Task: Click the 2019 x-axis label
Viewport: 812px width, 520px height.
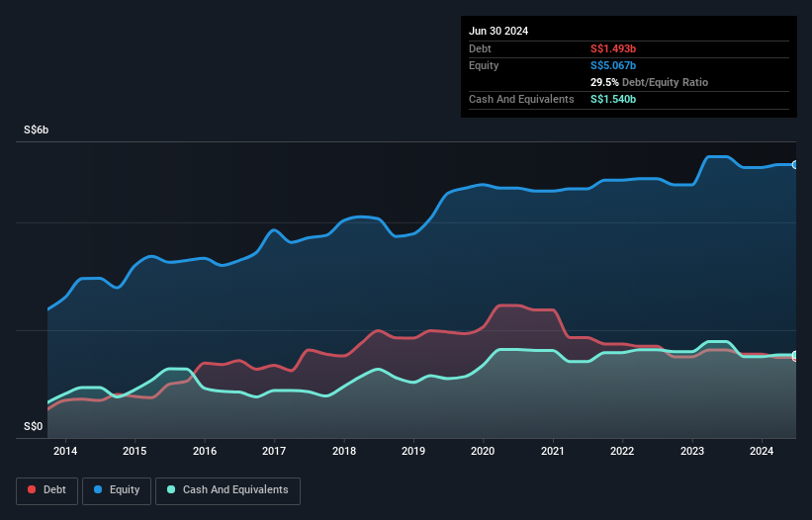Action: pos(413,451)
